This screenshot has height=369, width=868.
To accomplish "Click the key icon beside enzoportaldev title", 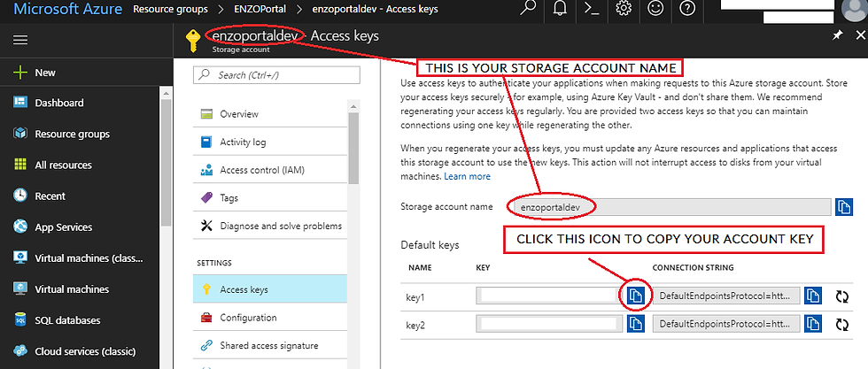I will (193, 41).
